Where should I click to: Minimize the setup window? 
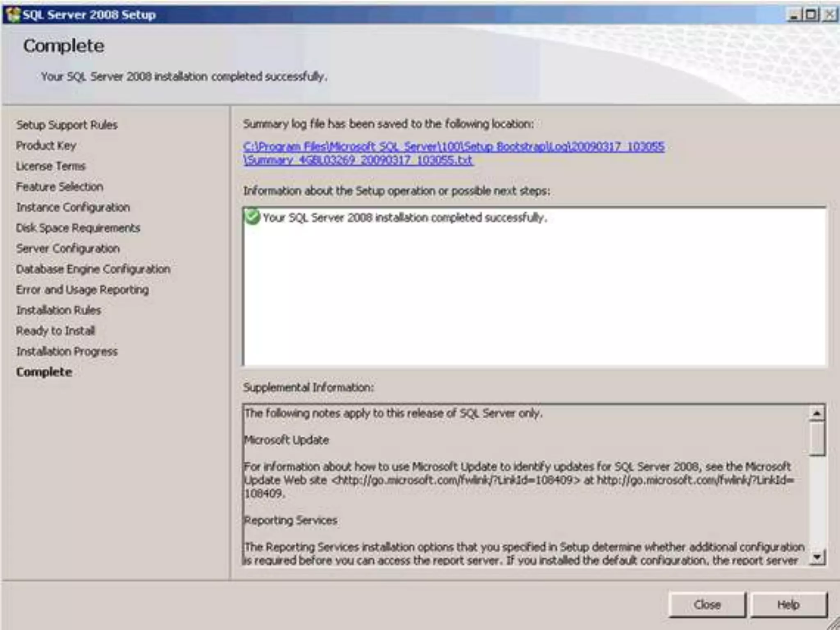[x=794, y=15]
